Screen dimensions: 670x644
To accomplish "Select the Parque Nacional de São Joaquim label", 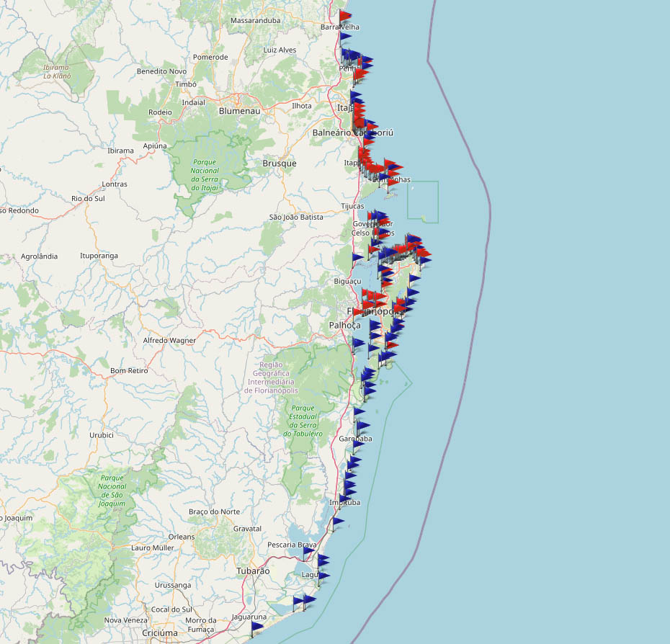I will click(113, 491).
